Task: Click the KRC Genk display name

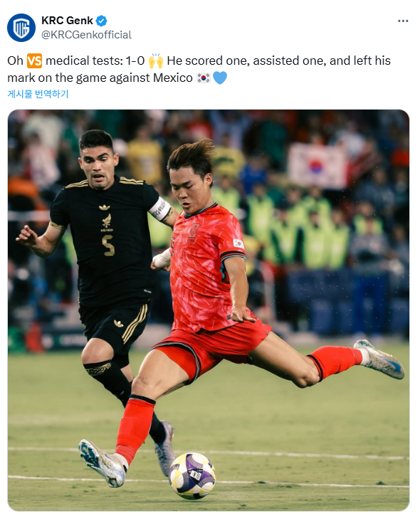Action: 67,21
